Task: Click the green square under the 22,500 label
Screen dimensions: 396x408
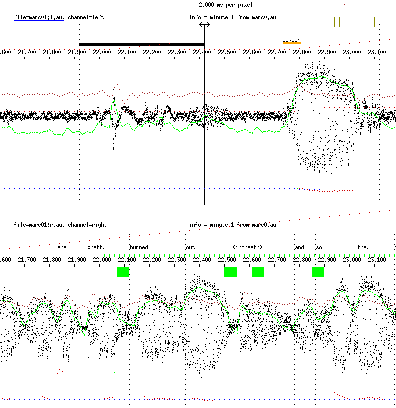Action: click(230, 272)
